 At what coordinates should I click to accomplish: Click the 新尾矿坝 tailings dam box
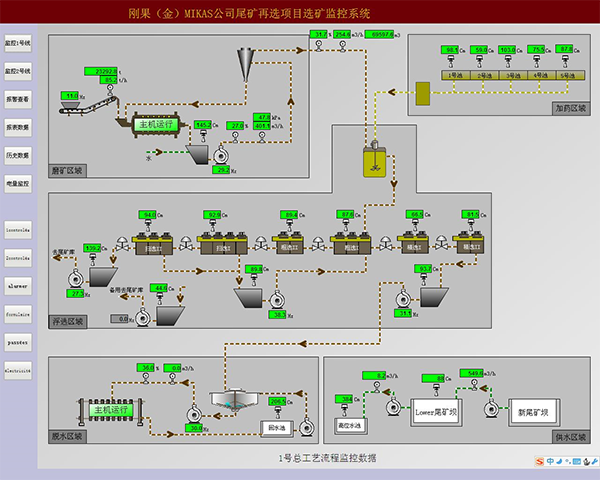(534, 409)
